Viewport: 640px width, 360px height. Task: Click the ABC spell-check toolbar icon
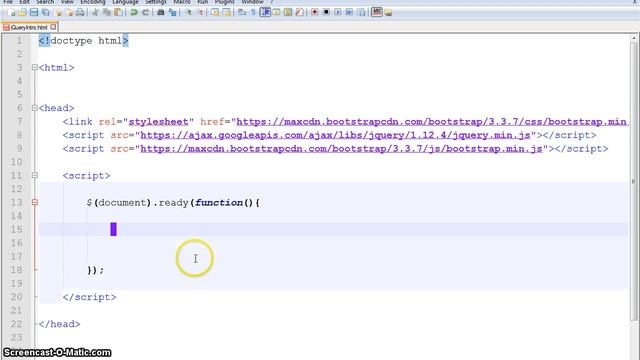click(377, 12)
